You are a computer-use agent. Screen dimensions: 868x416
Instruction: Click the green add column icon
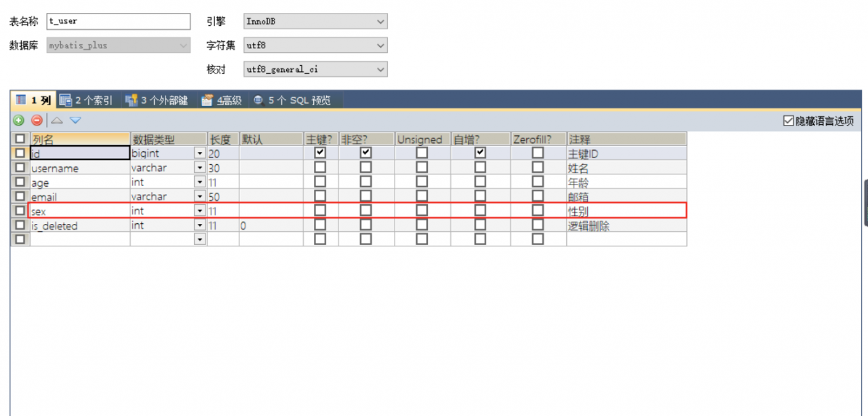coord(18,121)
